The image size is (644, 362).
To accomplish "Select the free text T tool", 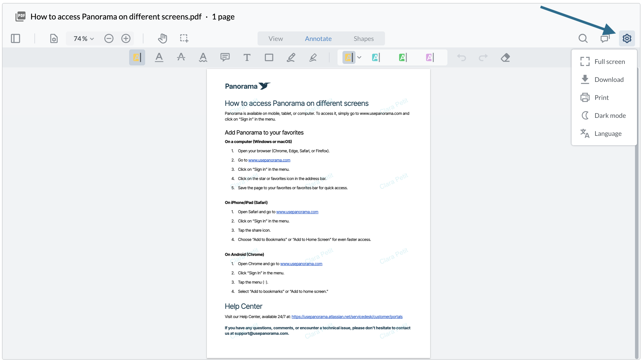I will [247, 57].
